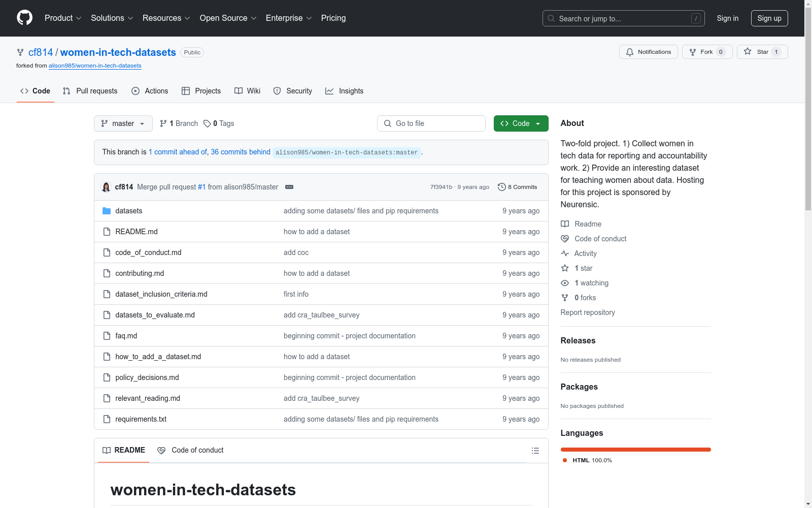This screenshot has height=508, width=812.
Task: Open datasets_to_evaluate.md file
Action: pos(155,315)
